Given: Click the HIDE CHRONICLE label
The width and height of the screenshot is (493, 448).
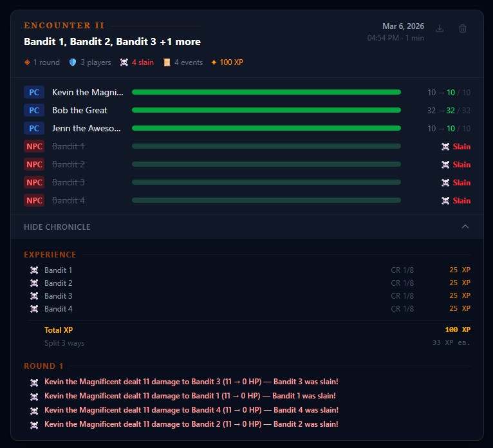Looking at the screenshot, I should point(57,227).
